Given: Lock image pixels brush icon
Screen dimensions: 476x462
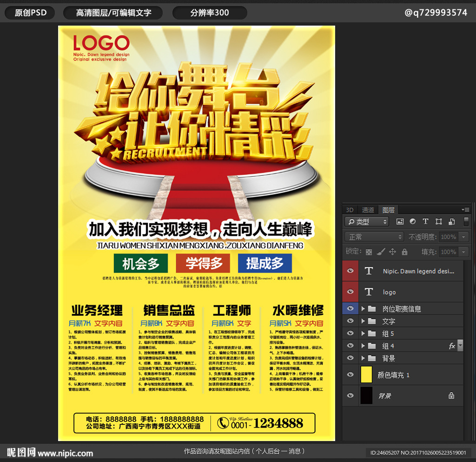Looking at the screenshot, I should coord(381,252).
